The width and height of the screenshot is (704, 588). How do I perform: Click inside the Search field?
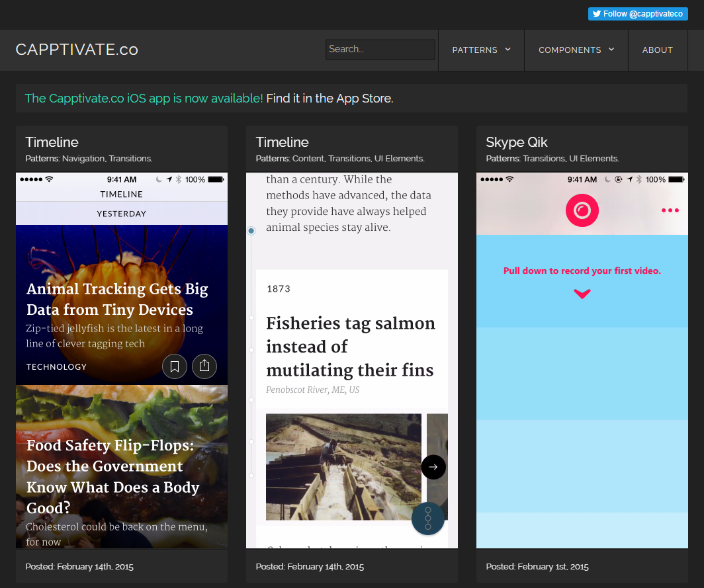coord(380,50)
